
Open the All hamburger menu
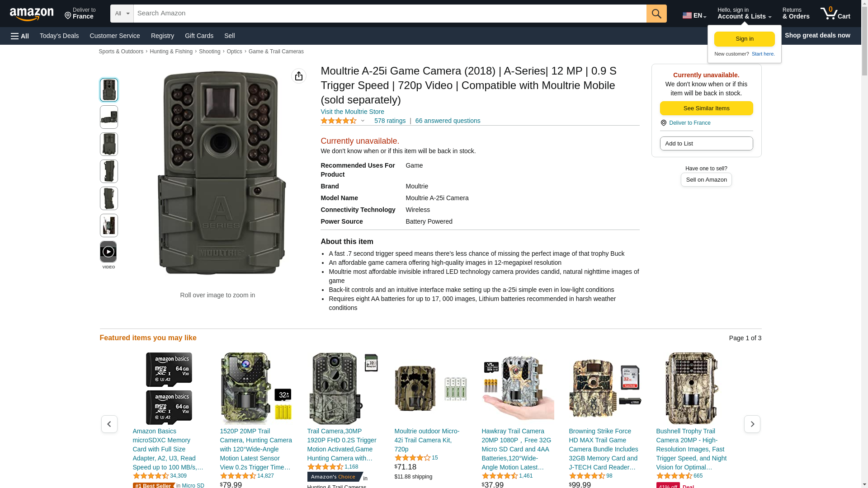pos(20,36)
